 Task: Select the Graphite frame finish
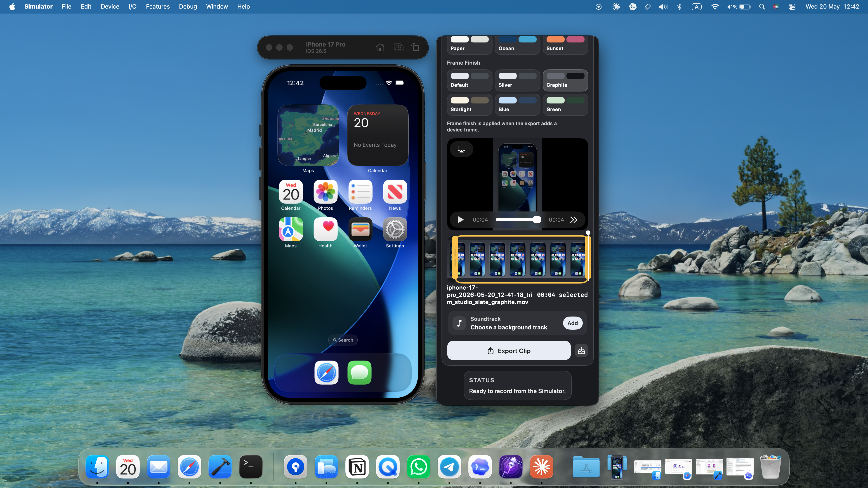tap(565, 80)
